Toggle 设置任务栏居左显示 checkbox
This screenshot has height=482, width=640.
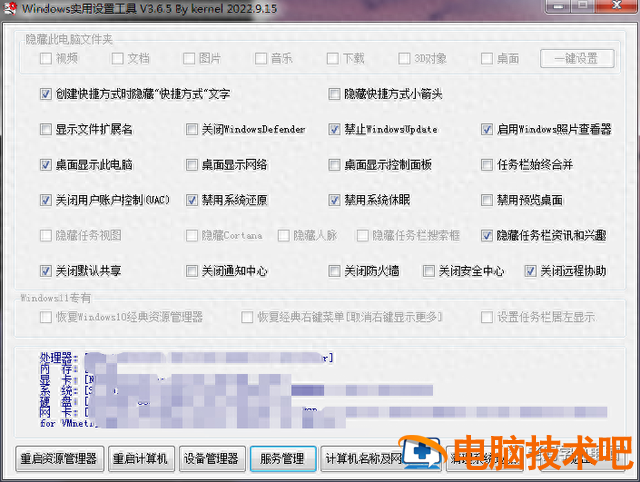pos(487,317)
